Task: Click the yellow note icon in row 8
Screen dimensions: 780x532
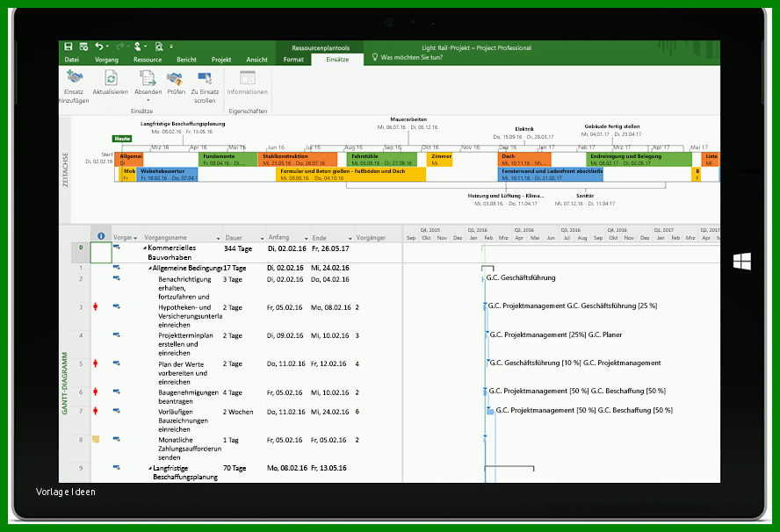Action: click(x=96, y=439)
